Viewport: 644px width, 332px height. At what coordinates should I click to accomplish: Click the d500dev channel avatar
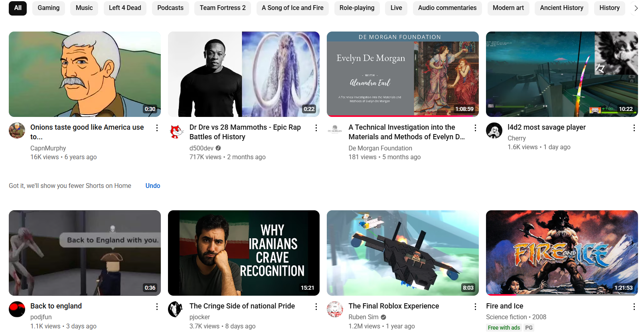point(176,130)
